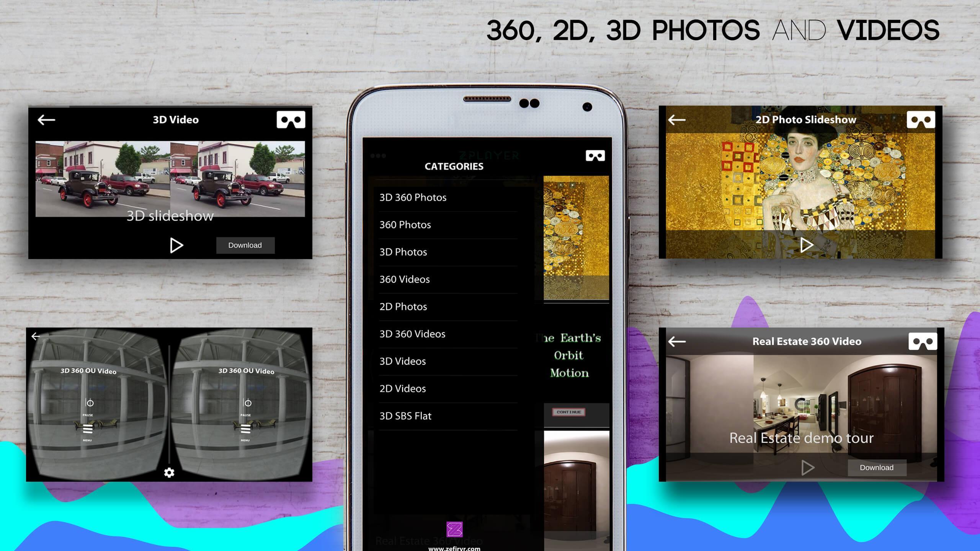
Task: Select the 360 Videos category
Action: point(404,279)
